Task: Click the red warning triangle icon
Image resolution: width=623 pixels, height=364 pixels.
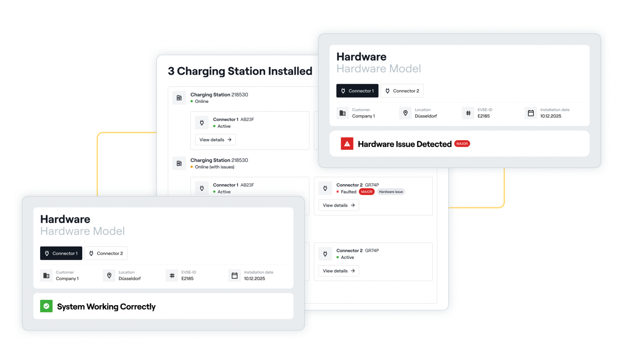Action: click(x=347, y=144)
